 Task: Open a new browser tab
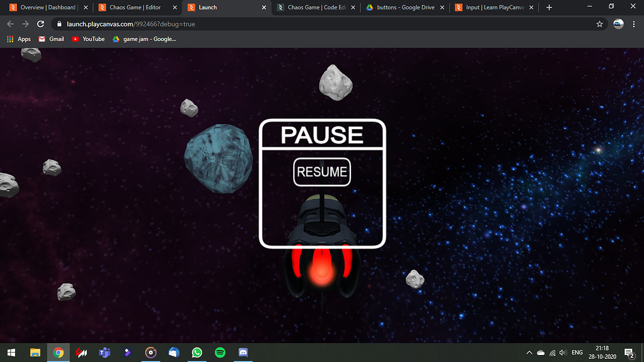click(549, 8)
